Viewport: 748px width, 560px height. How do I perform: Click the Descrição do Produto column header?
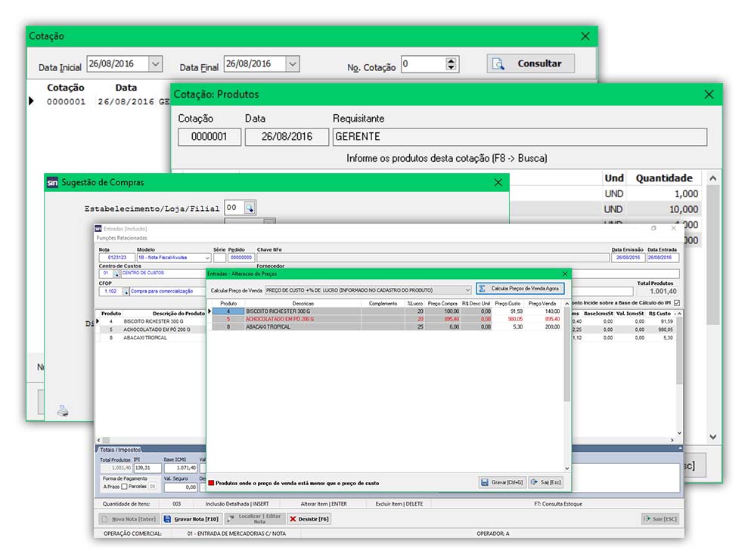178,314
